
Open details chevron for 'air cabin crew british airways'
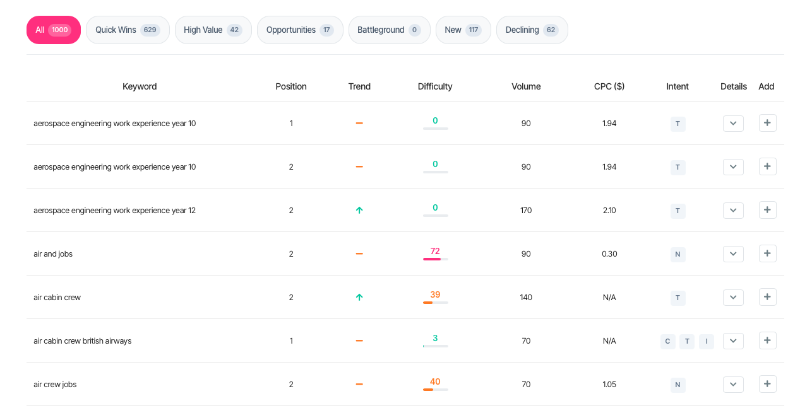733,341
